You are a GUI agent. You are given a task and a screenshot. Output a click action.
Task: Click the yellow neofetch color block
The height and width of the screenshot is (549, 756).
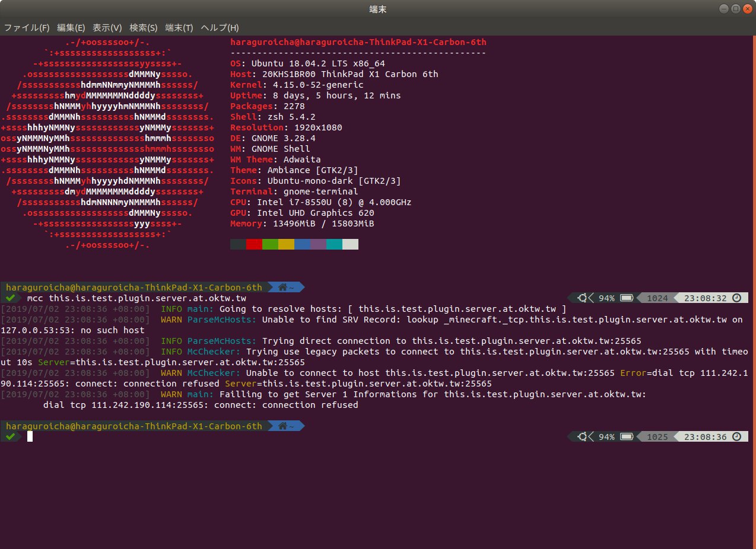[x=286, y=244]
